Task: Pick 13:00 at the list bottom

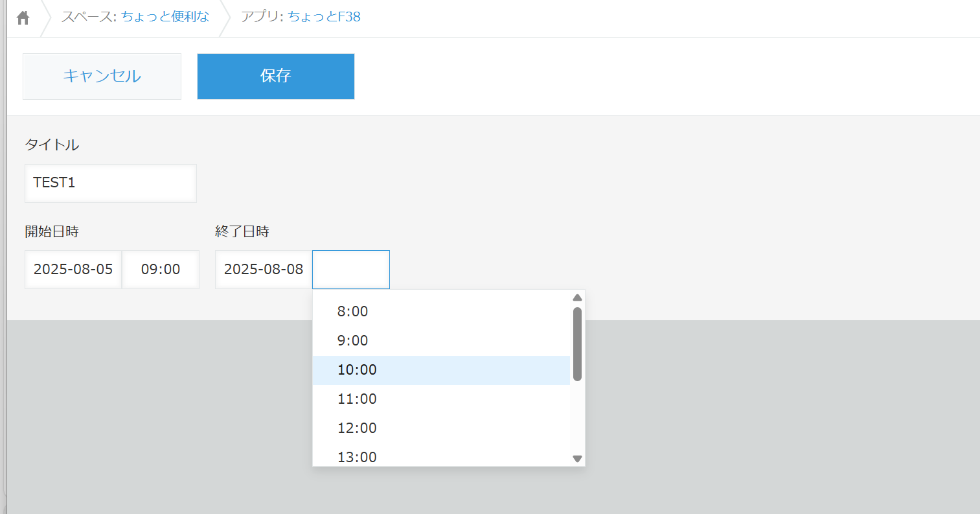Action: [357, 456]
